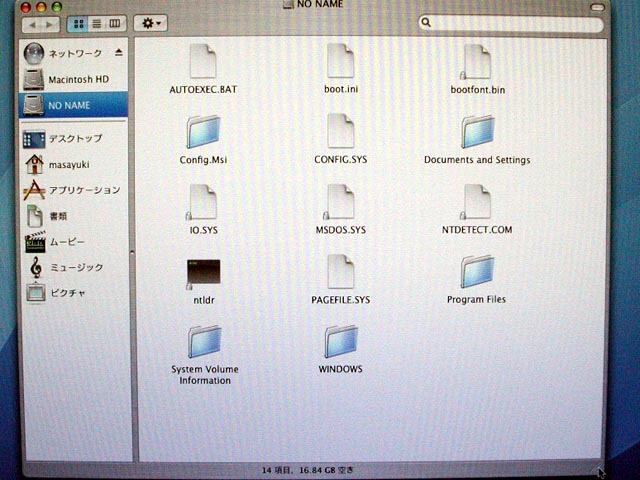
Task: Switch to icon view mode
Action: tap(79, 22)
